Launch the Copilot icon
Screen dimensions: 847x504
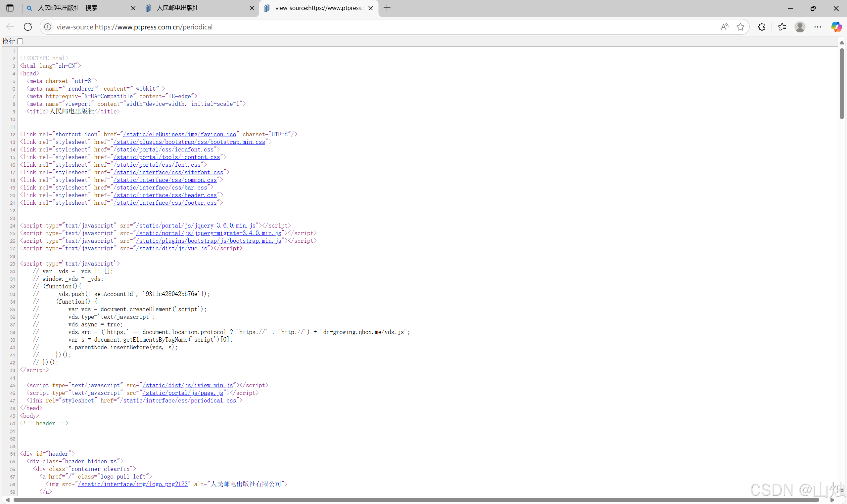836,27
